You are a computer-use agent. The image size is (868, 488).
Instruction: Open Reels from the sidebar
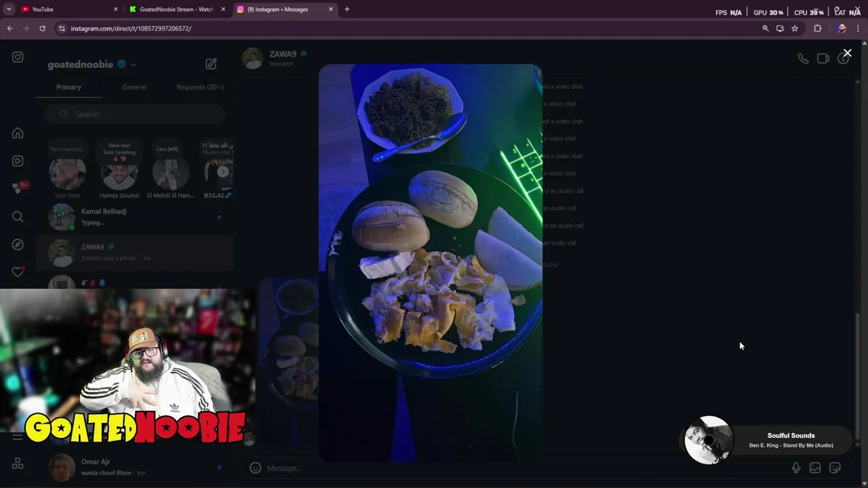tap(18, 161)
